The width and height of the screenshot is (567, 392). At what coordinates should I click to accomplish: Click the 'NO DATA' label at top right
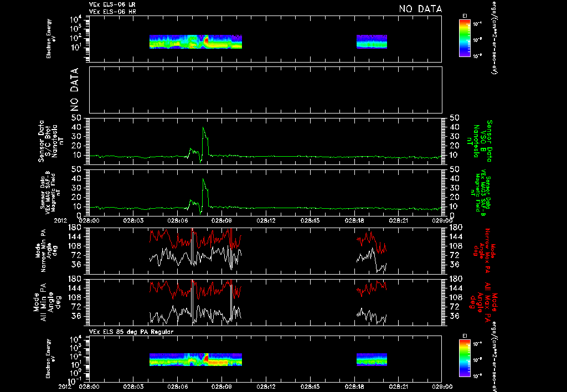pyautogui.click(x=420, y=9)
